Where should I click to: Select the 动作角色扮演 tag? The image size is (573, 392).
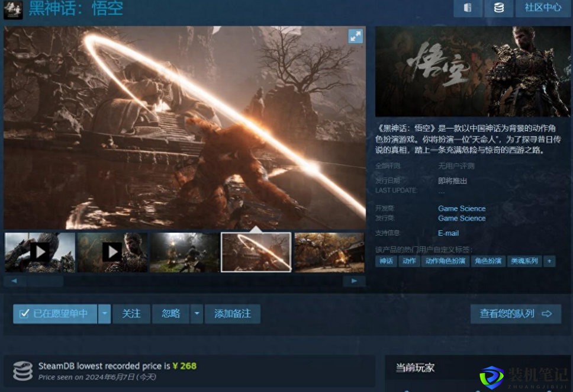pyautogui.click(x=446, y=261)
